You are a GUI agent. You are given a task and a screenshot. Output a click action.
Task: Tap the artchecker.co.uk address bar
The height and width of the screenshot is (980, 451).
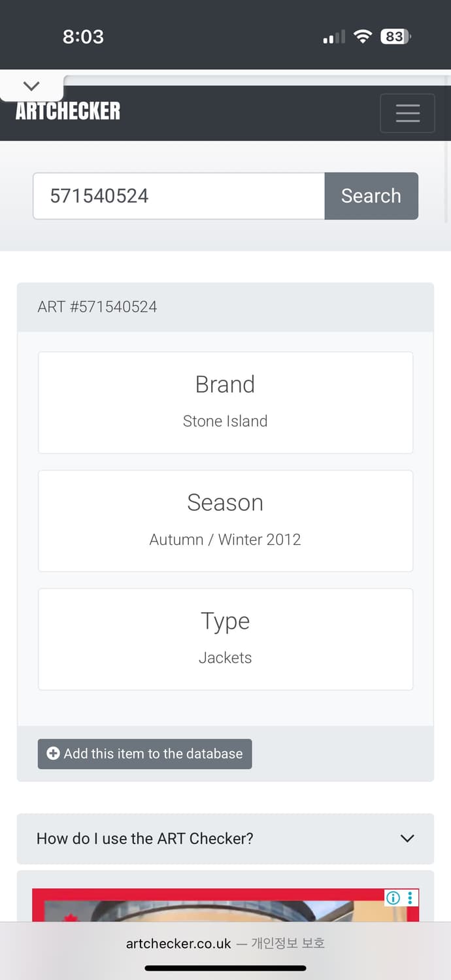(x=225, y=943)
